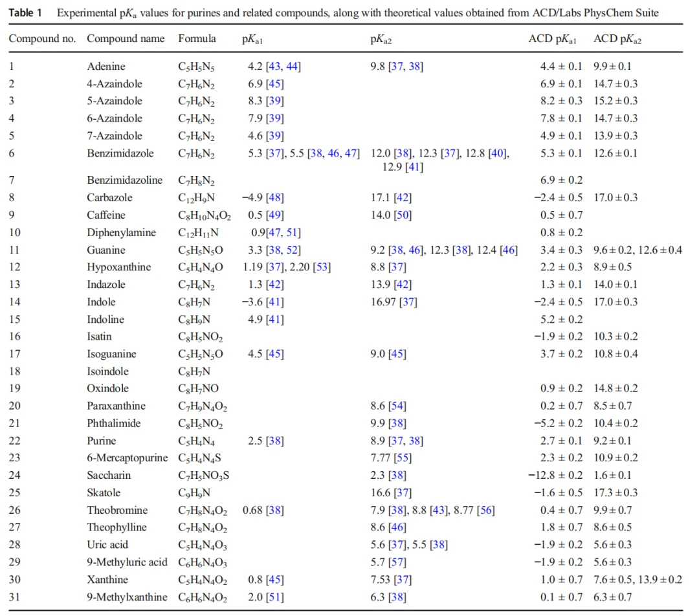Image resolution: width=699 pixels, height=616 pixels.
Task: Select the ACD value '−5.2 ± 0.2'
Action: [x=559, y=423]
